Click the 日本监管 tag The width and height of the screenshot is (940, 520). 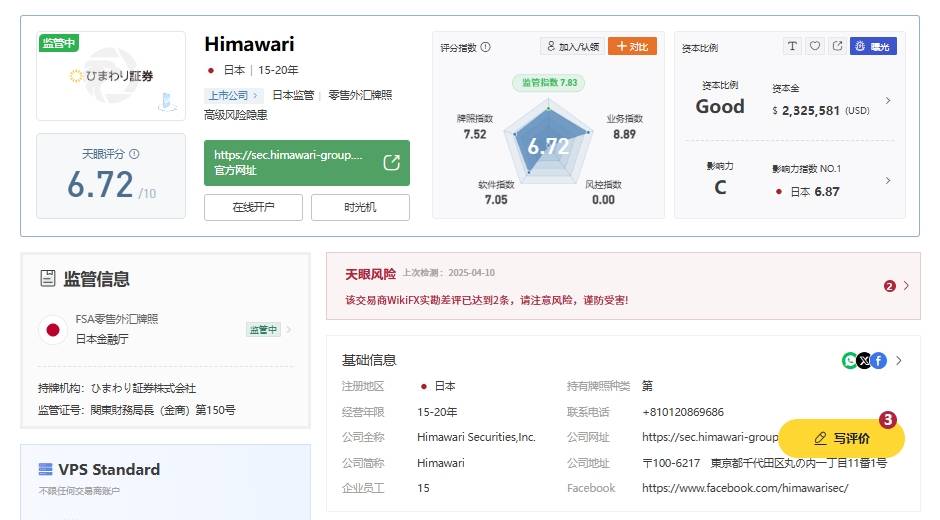pyautogui.click(x=293, y=95)
